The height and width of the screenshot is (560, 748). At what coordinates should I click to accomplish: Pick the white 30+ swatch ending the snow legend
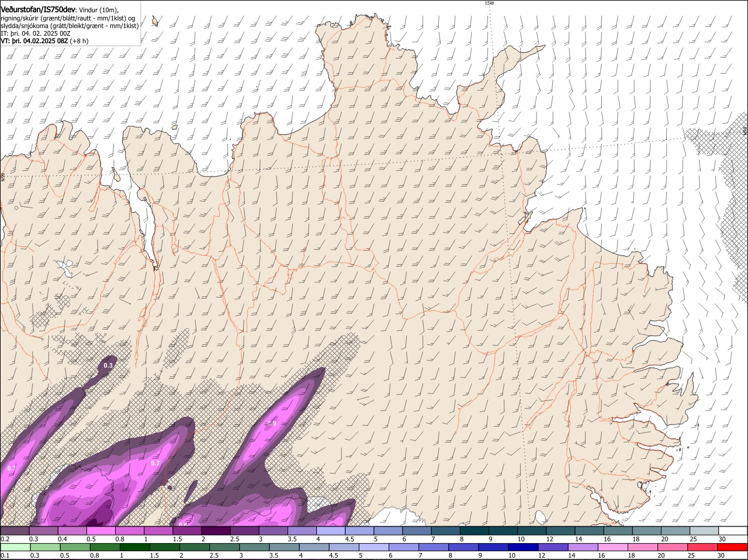(x=733, y=531)
